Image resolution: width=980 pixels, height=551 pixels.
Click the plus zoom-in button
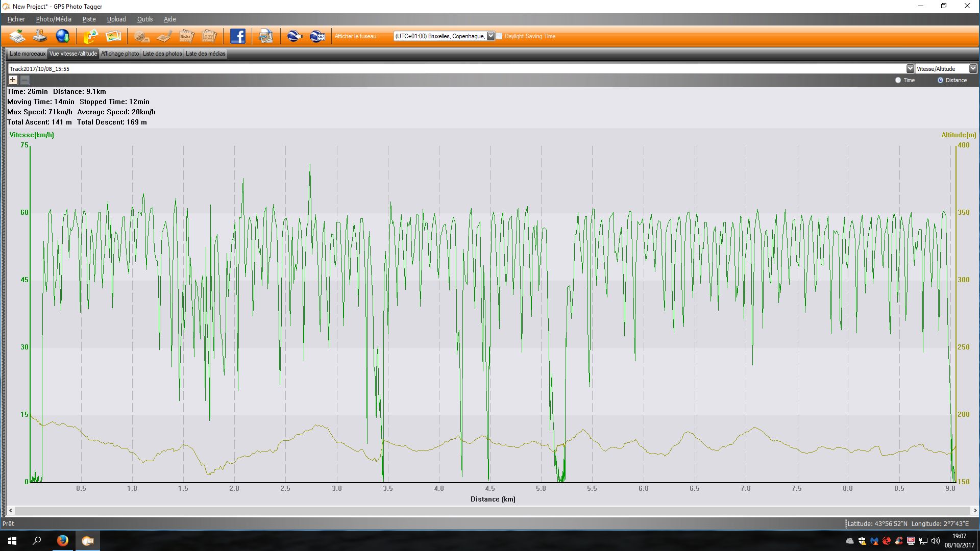[x=13, y=80]
